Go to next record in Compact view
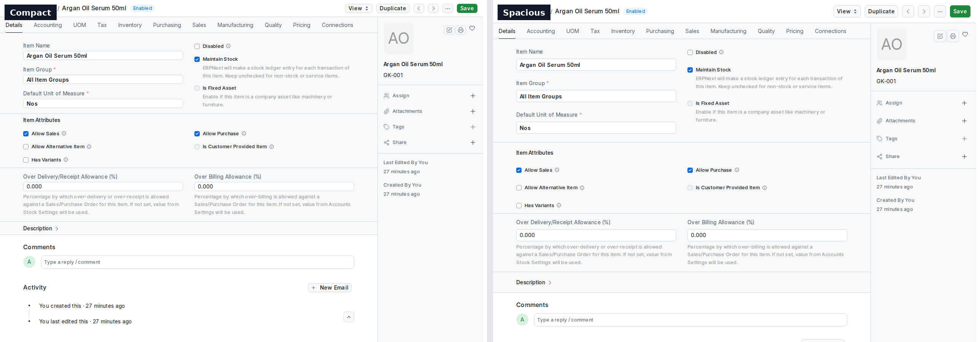 click(433, 8)
